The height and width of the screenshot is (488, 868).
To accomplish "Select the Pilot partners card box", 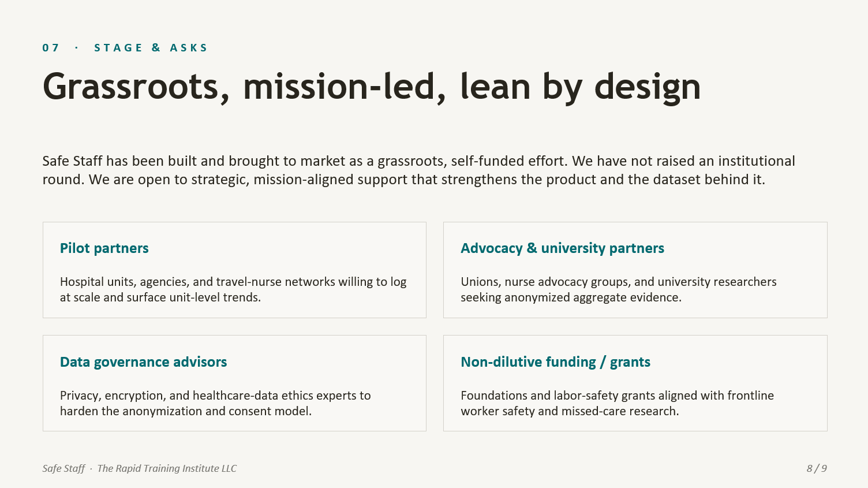I will 234,270.
